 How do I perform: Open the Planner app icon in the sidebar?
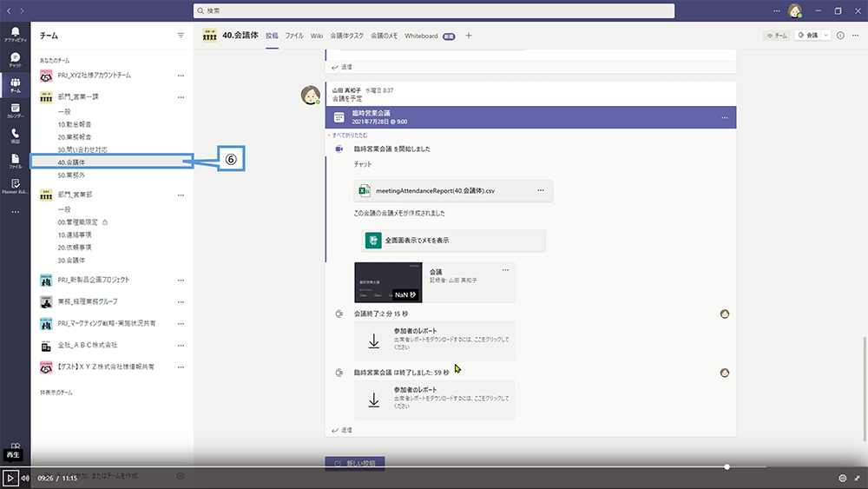(x=15, y=186)
